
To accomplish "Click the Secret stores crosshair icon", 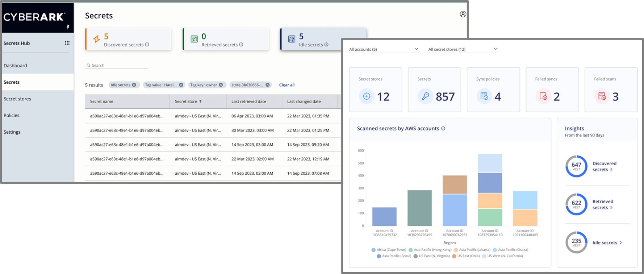I will [367, 96].
